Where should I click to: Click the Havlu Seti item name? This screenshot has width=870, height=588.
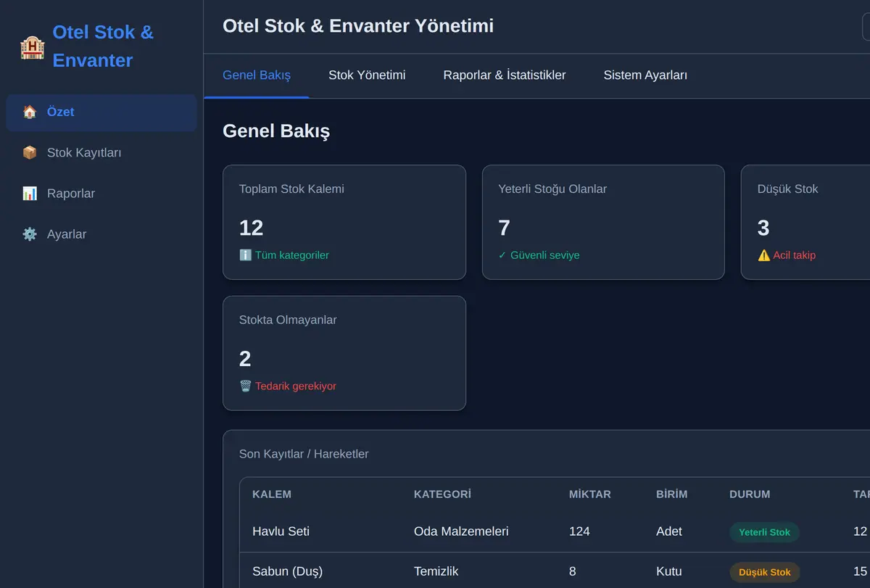281,531
